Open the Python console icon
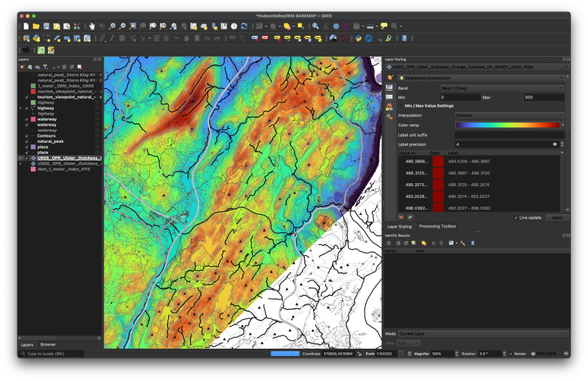 tap(359, 38)
